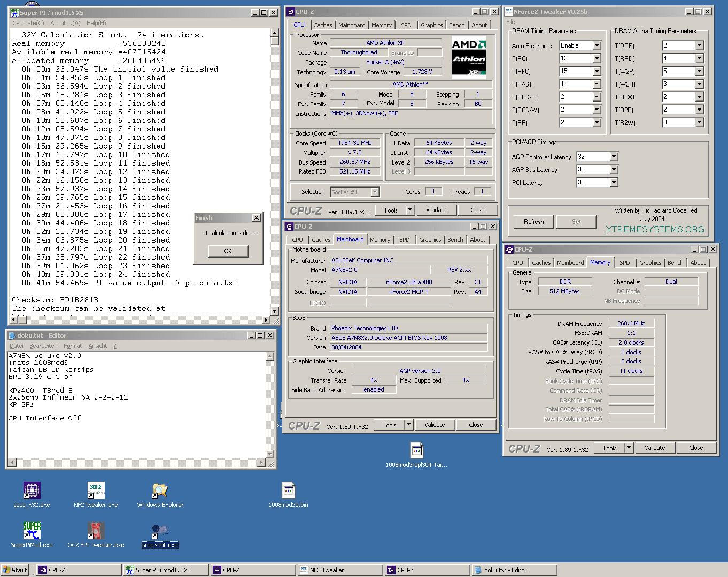Click Validate in top CPU-Z window

[x=437, y=210]
